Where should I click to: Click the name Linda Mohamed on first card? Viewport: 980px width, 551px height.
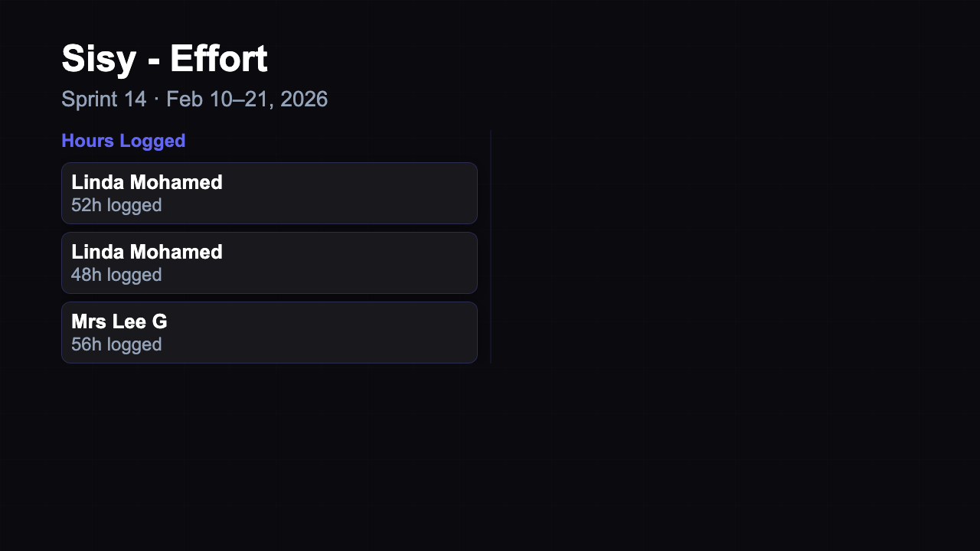146,182
